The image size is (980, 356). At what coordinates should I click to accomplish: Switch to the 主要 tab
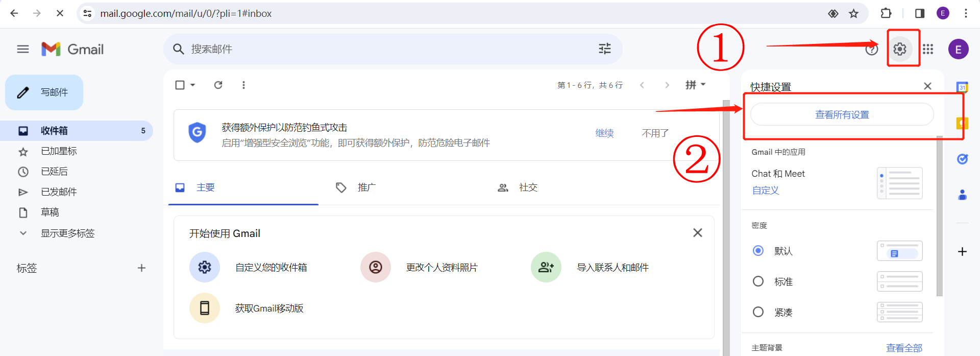243,187
